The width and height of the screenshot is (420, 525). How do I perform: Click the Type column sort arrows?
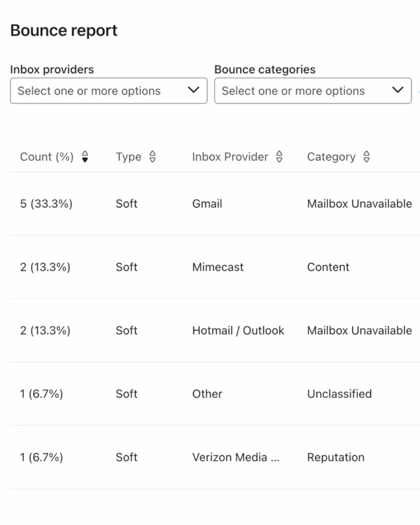coord(153,157)
